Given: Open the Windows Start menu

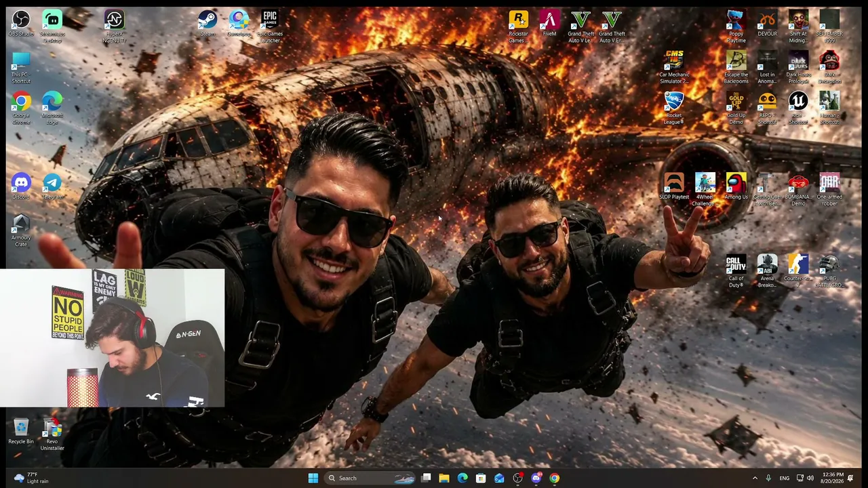Looking at the screenshot, I should 313,478.
